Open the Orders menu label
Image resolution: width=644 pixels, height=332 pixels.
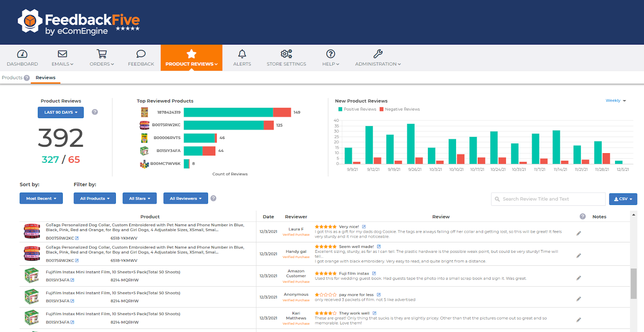102,64
